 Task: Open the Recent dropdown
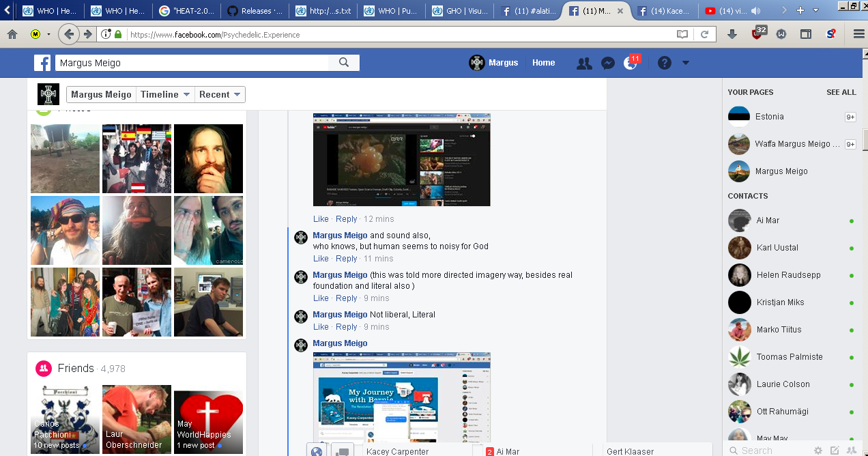220,95
